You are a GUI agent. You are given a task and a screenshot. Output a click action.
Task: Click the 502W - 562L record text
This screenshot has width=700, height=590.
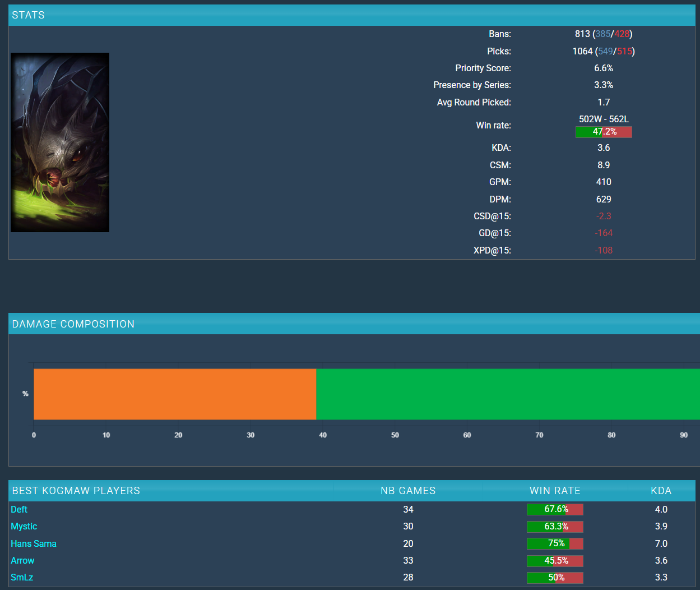point(604,119)
